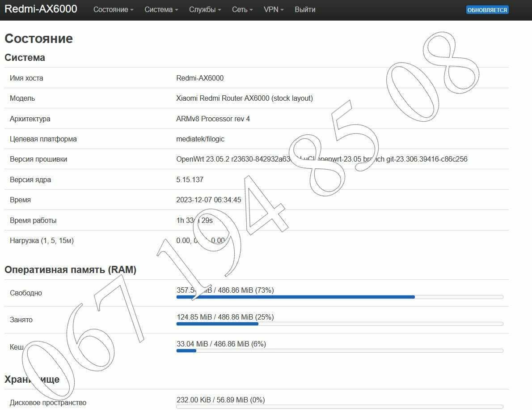Click the Redmi-AX6000 brand link in the header
This screenshot has width=532, height=410.
[x=41, y=9]
